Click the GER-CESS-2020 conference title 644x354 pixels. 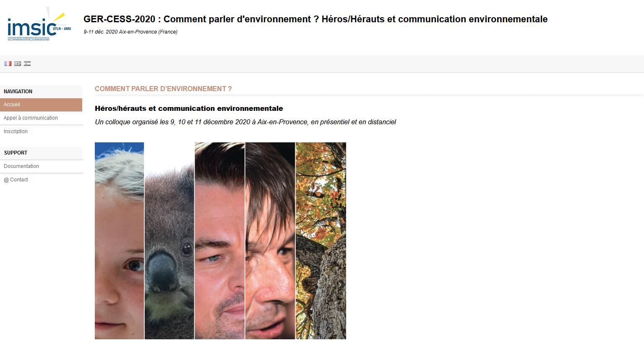pos(315,19)
